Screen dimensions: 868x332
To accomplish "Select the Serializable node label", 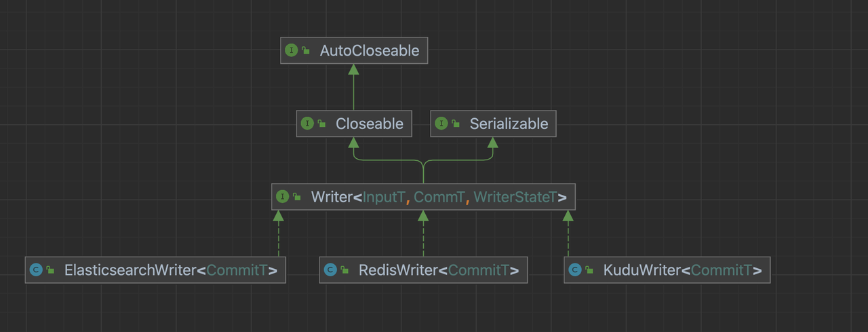I will (x=509, y=124).
